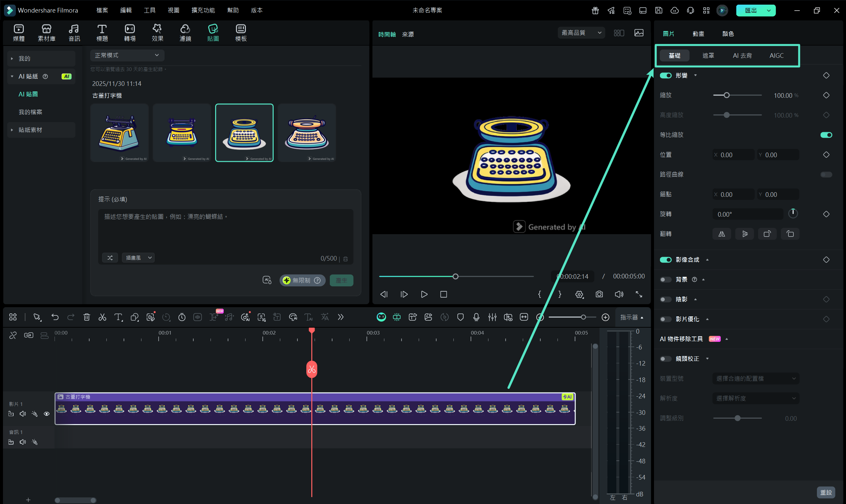Select the fourth typewriter sticker thumbnail
Screen dimensions: 846x504
(306, 133)
